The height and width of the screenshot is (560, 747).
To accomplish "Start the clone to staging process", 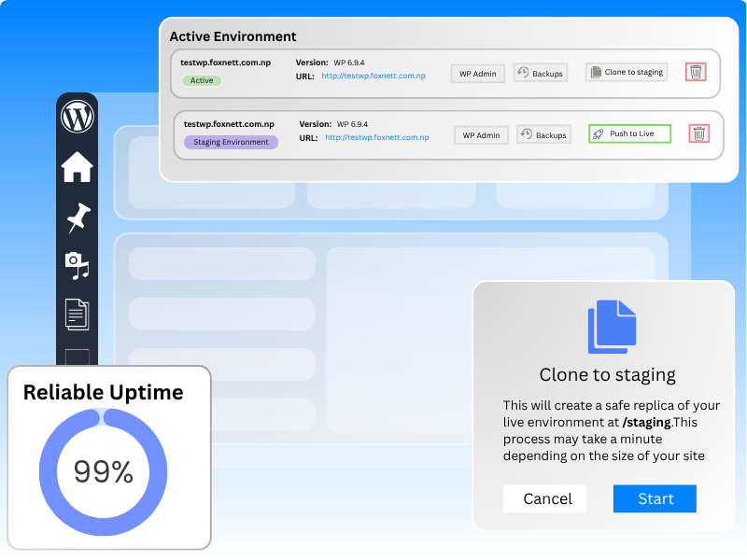I will [x=654, y=498].
